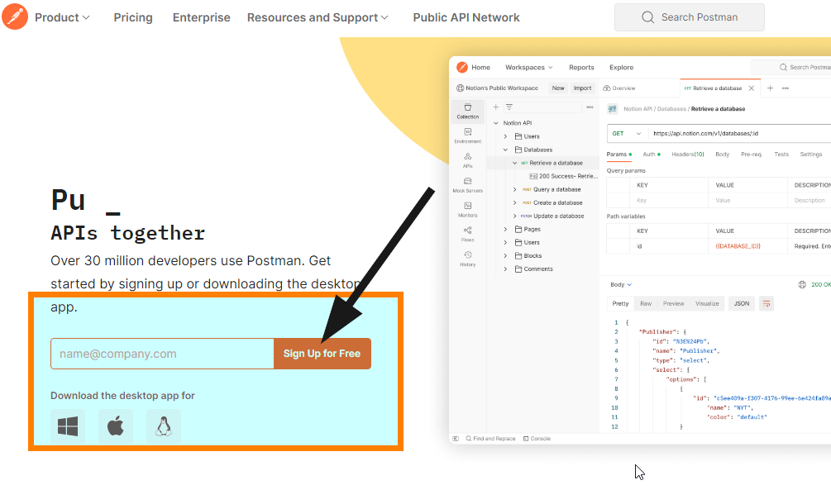Open the JSON format dropdown

(x=742, y=303)
